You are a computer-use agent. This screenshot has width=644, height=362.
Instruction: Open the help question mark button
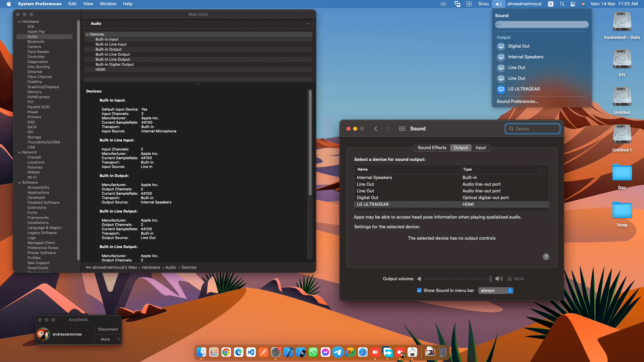click(x=546, y=257)
